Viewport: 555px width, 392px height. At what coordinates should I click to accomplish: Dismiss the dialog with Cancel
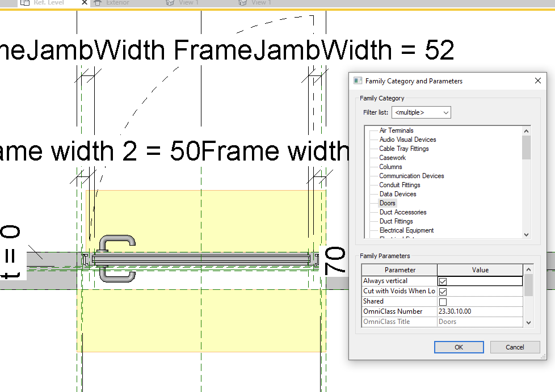coord(515,347)
